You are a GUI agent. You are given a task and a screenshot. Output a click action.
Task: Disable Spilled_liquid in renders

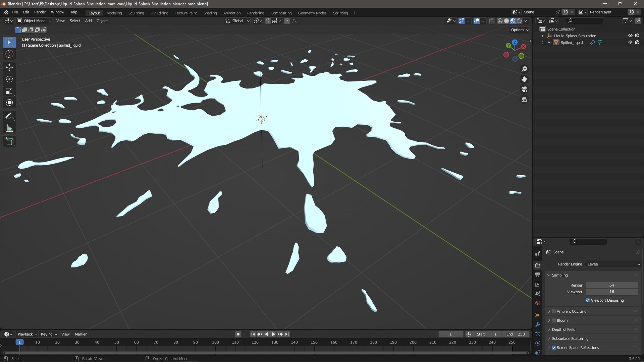pyautogui.click(x=637, y=42)
